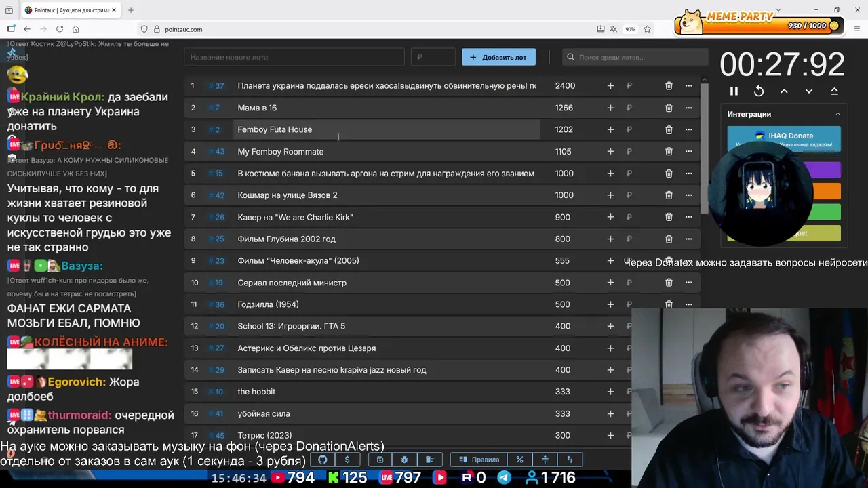868x488 pixels.
Task: Reload the pointauc.com page
Action: click(x=60, y=29)
